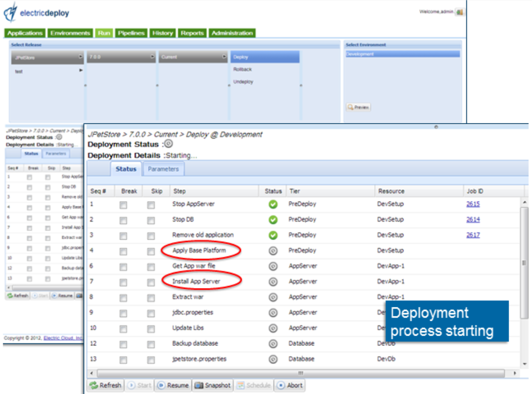
Task: Select the Undeploy action
Action: [x=243, y=82]
